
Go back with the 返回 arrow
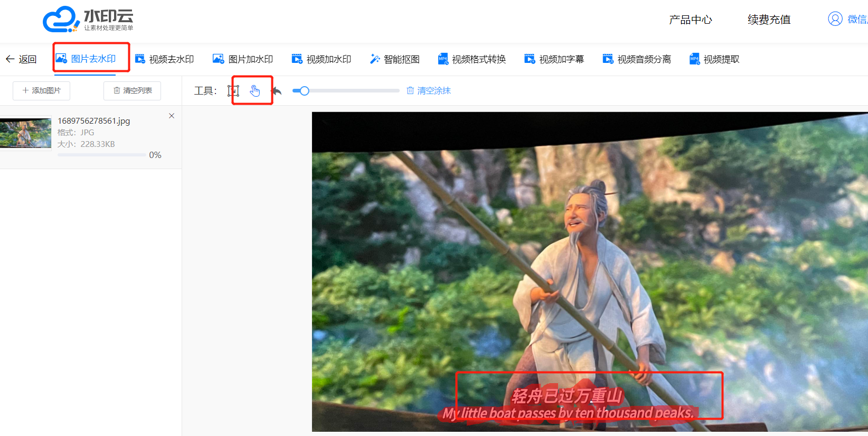click(x=21, y=59)
